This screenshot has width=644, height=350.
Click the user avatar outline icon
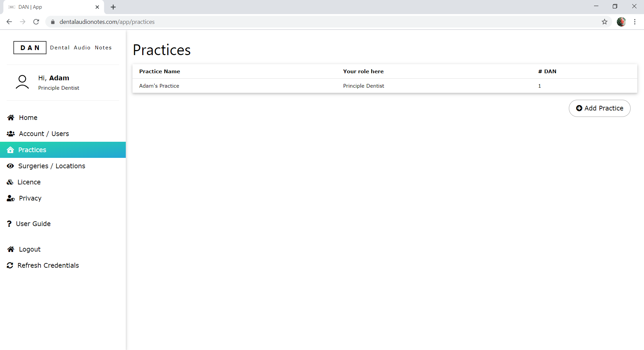22,83
